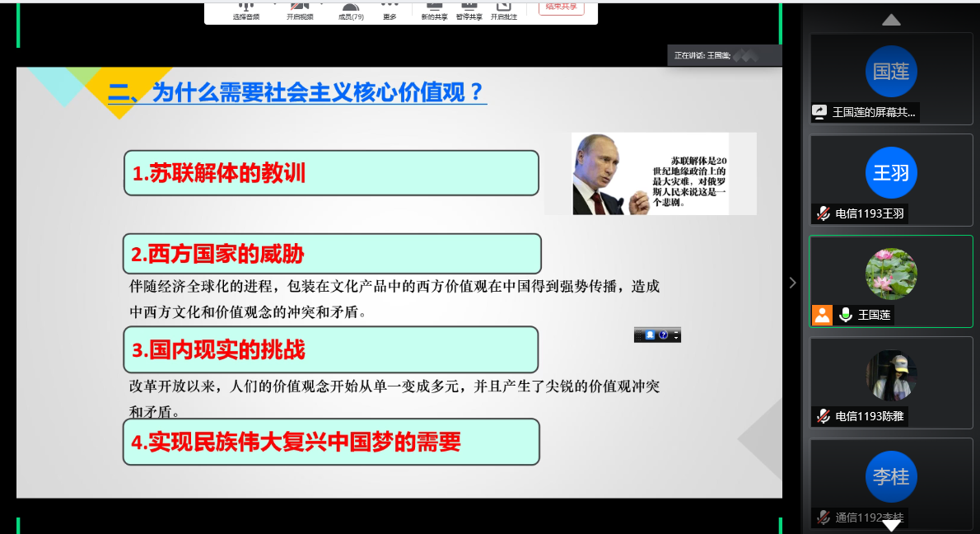The image size is (980, 534).
Task: Open the 成员(79) members list
Action: [351, 12]
